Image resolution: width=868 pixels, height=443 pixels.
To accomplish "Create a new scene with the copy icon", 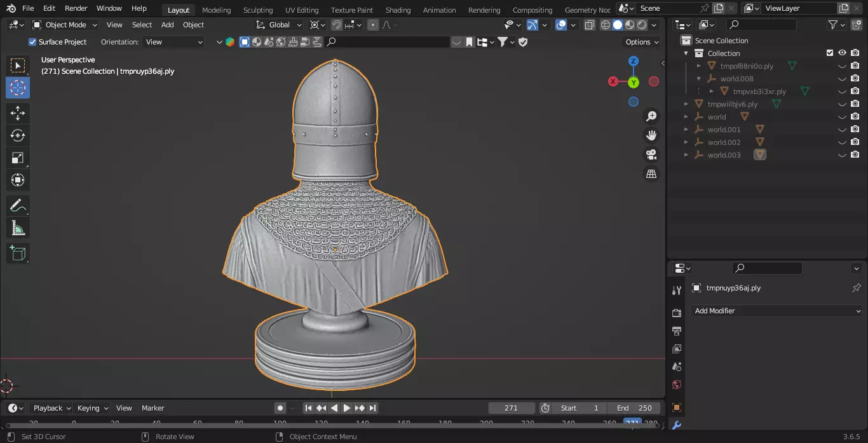I will [719, 8].
